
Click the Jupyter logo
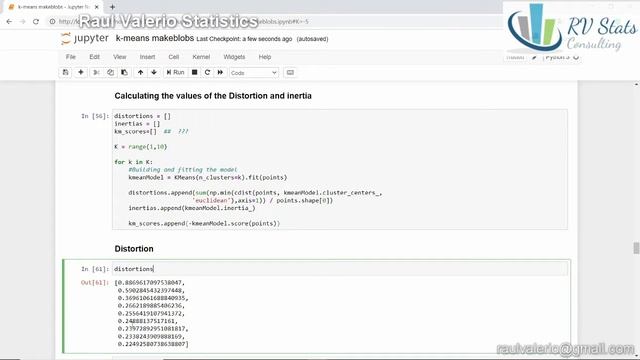tap(84, 39)
